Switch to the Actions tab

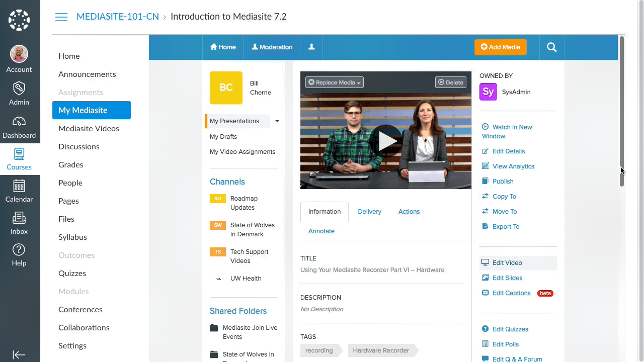409,212
